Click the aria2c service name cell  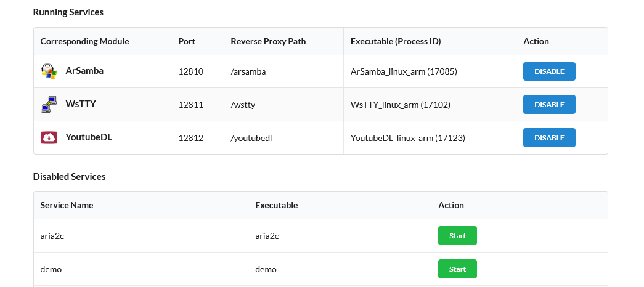point(52,236)
